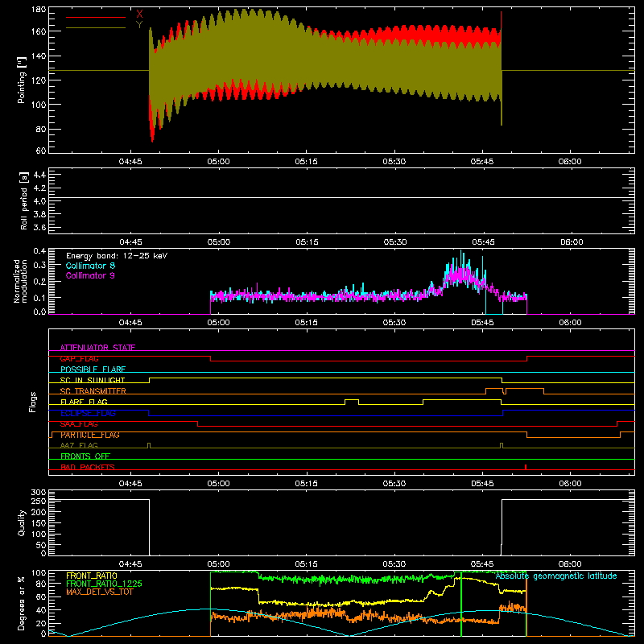Image resolution: width=644 pixels, height=644 pixels.
Task: Click the 'POSSIBLE_FLARE' label
Action: (93, 369)
